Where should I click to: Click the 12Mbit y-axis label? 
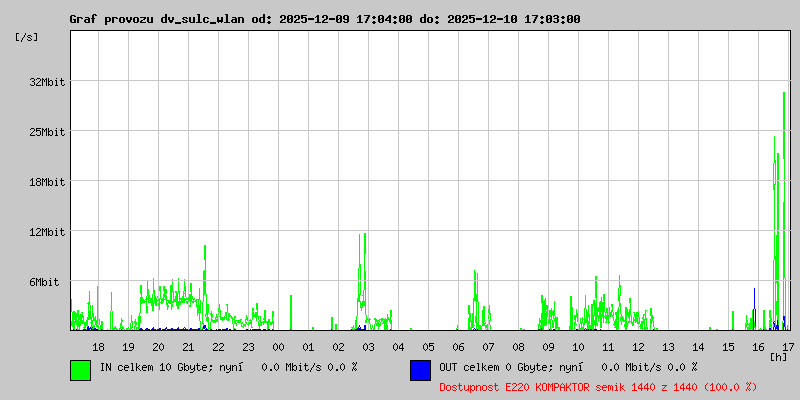(46, 232)
